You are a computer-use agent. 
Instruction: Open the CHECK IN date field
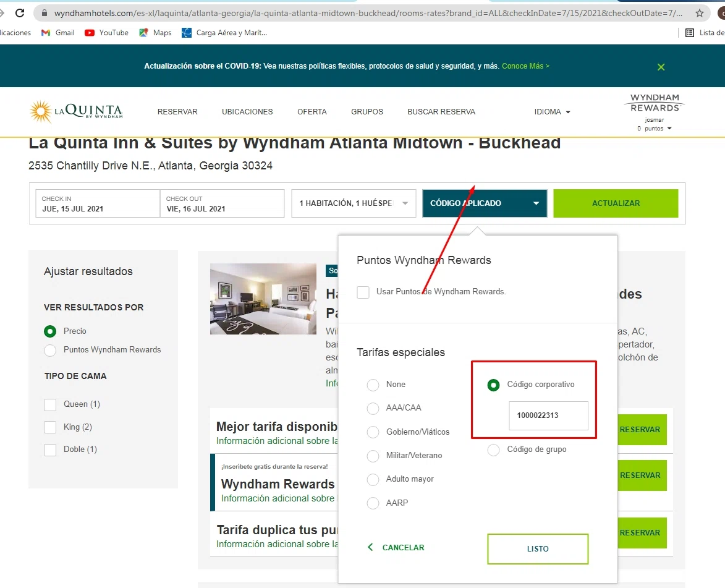(98, 203)
